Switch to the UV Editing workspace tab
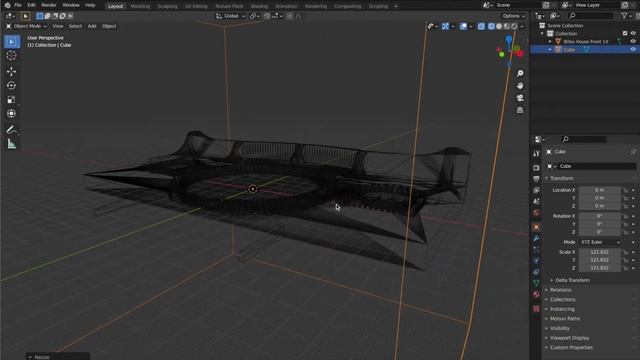This screenshot has width=640, height=360. [196, 6]
